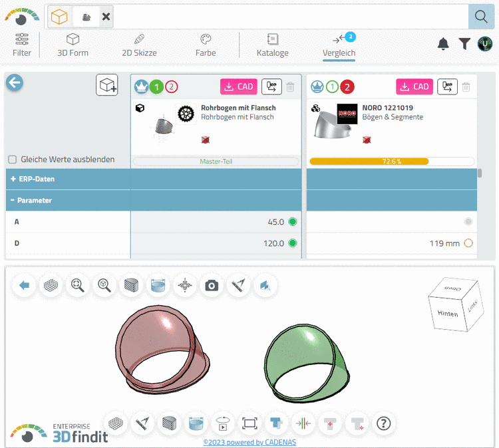
Task: Switch to Farbe tab
Action: (206, 45)
